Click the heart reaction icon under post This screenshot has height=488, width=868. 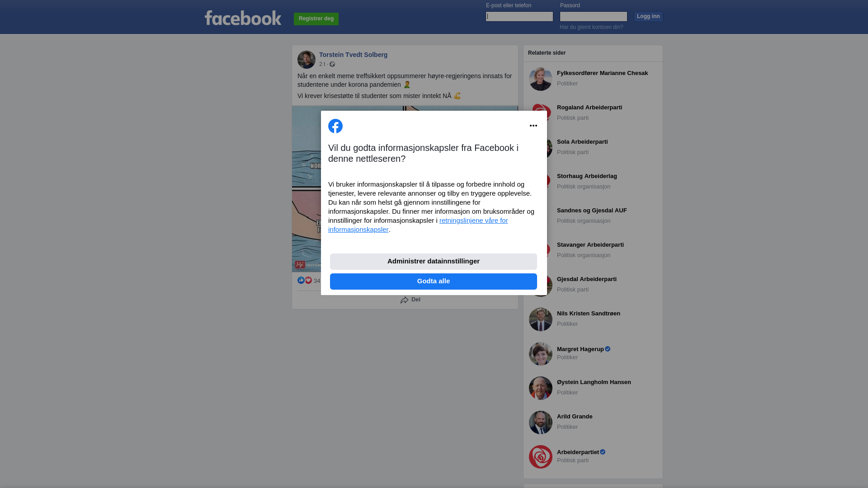tap(308, 281)
